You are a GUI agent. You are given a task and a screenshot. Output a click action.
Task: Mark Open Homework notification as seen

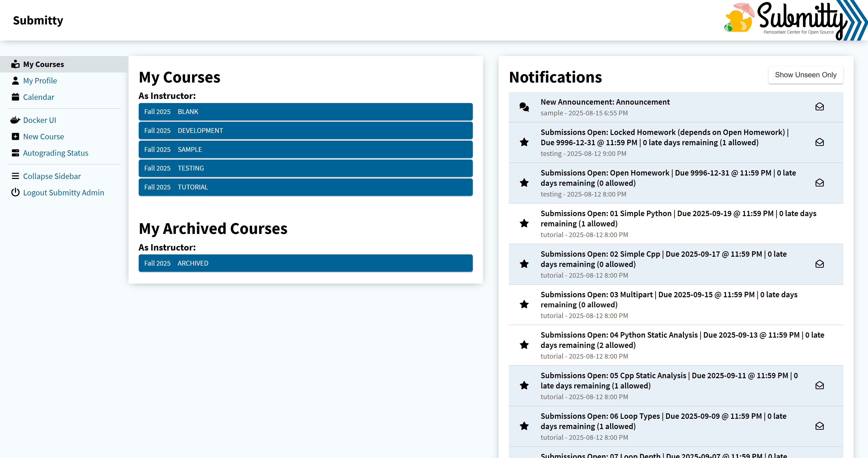pyautogui.click(x=819, y=183)
